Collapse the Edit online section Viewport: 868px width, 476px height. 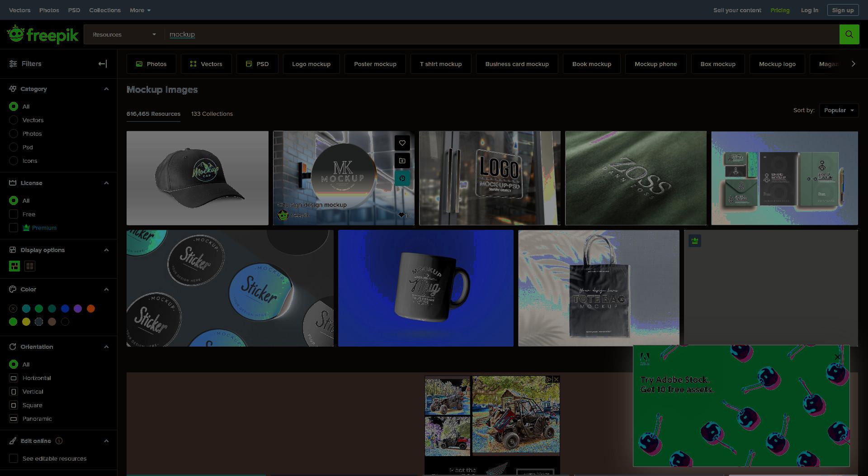[x=106, y=441]
